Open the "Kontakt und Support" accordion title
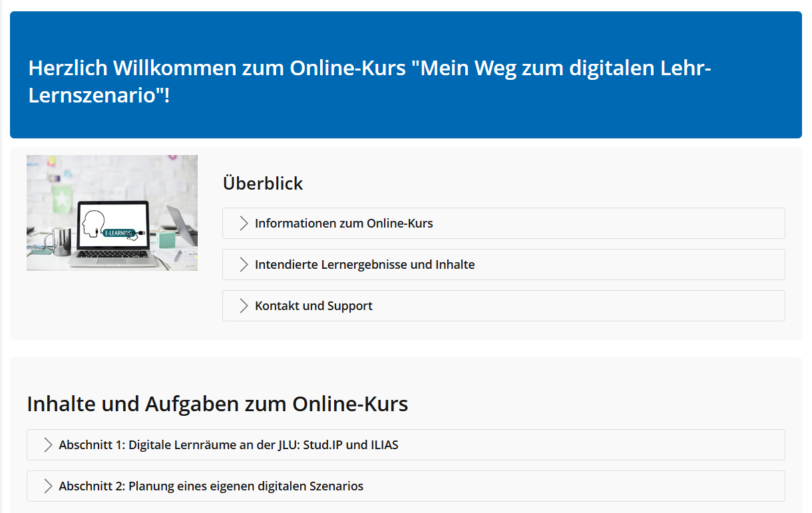812x513 pixels. (313, 306)
